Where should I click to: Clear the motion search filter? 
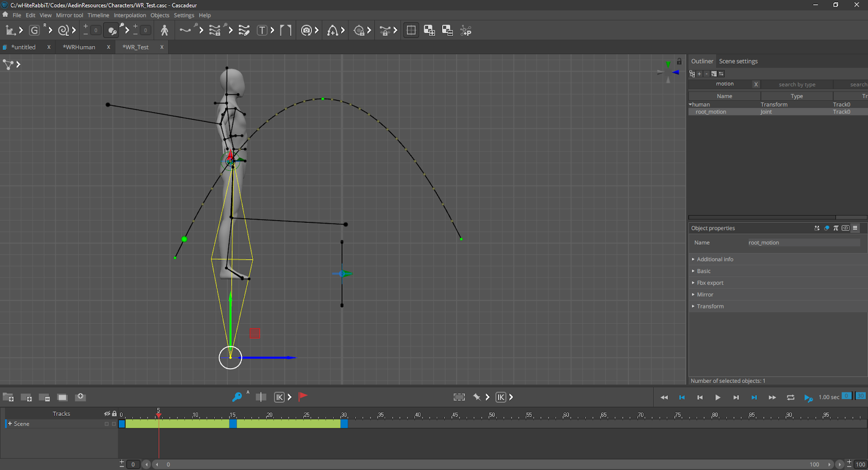[x=756, y=84]
